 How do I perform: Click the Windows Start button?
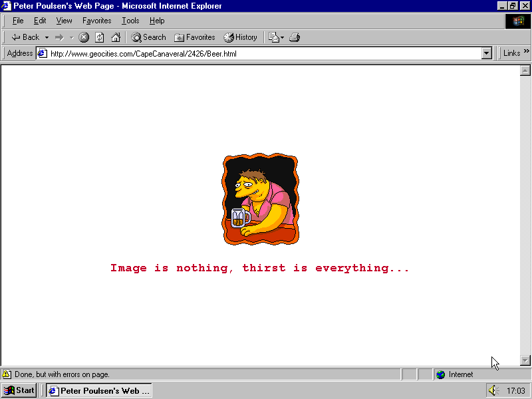coord(19,390)
